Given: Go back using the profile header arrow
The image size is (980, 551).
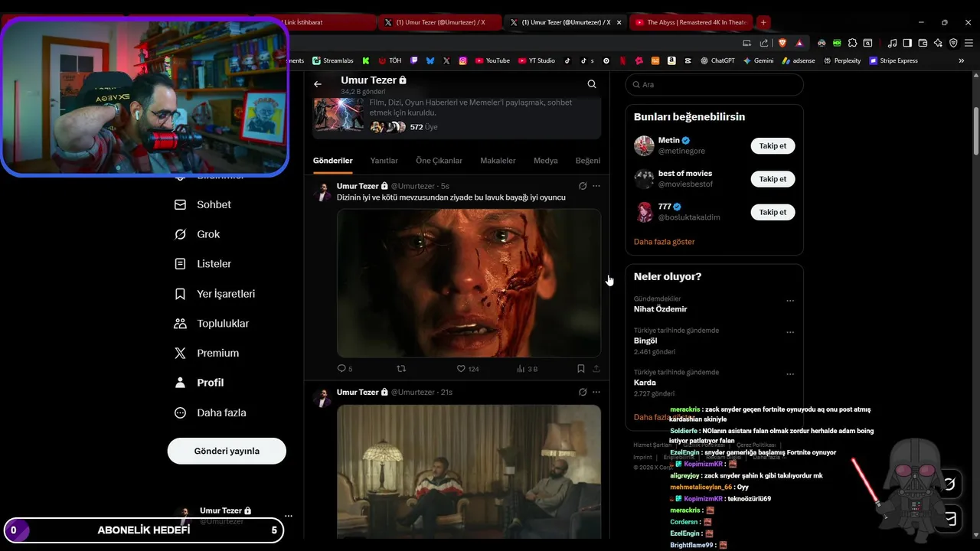Looking at the screenshot, I should click(x=318, y=84).
